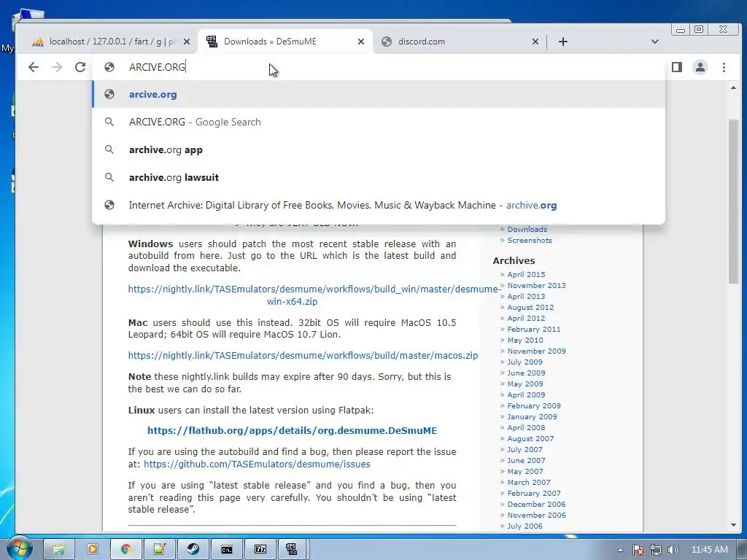Open the January 2009 archive

click(x=532, y=416)
